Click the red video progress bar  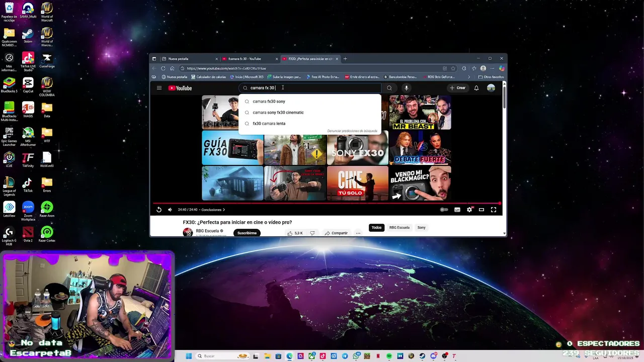coord(326,204)
